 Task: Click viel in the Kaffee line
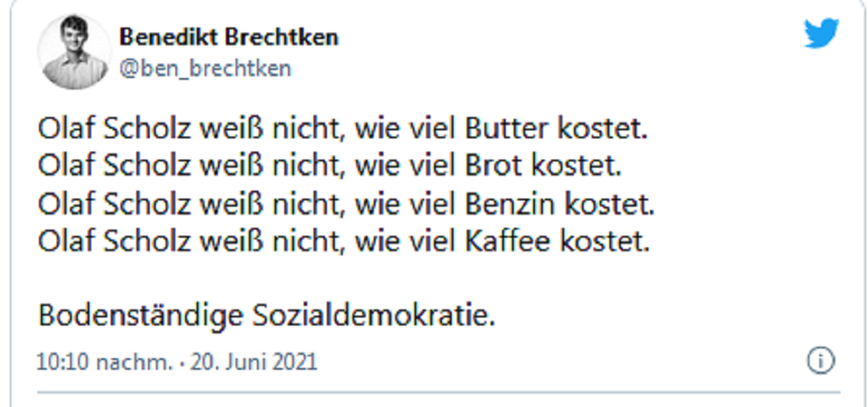pyautogui.click(x=428, y=242)
